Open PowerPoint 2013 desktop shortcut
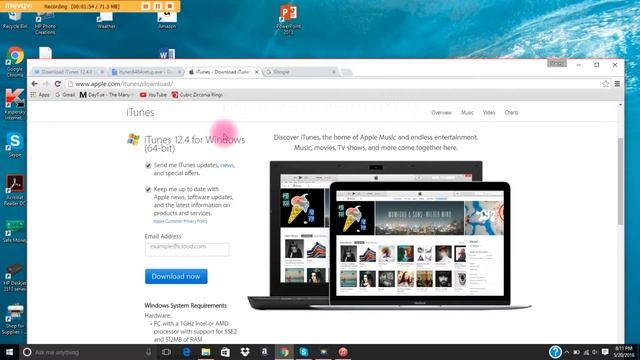The height and width of the screenshot is (360, 640). coord(289,18)
